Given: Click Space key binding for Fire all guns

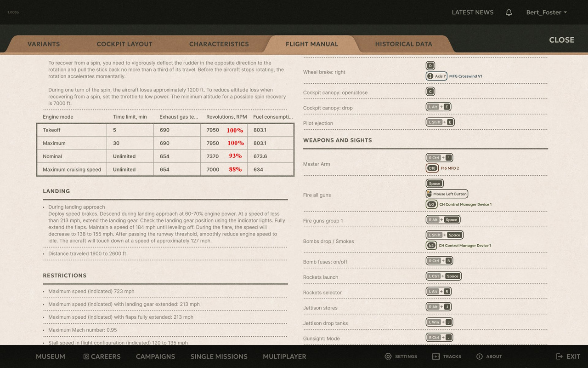Looking at the screenshot, I should [x=435, y=184].
